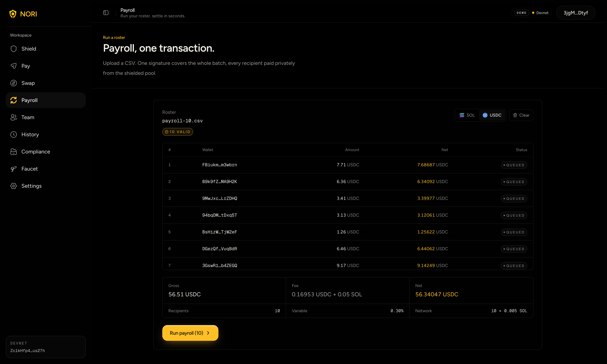The image size is (607, 364).
Task: Click amount 1.26 USDC
Action: point(348,232)
